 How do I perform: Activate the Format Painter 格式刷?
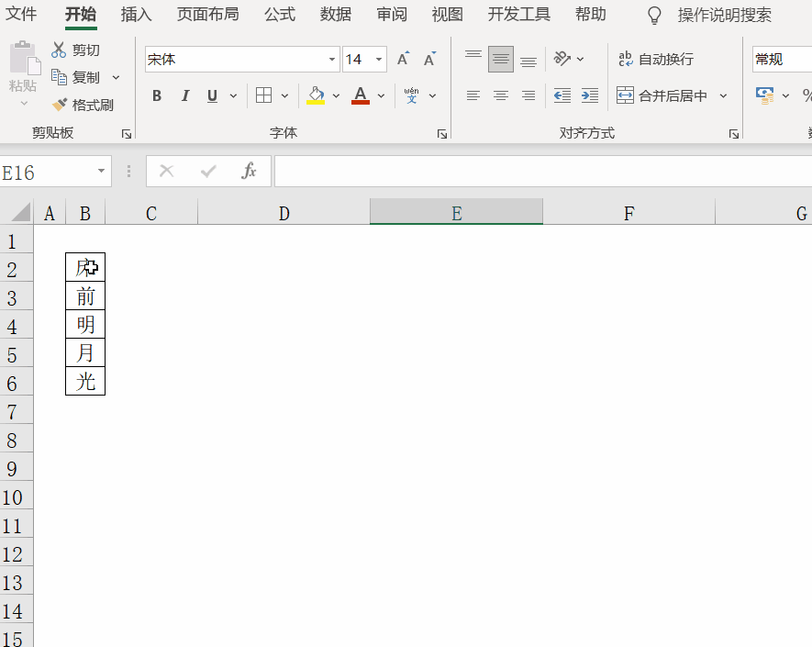[x=83, y=106]
